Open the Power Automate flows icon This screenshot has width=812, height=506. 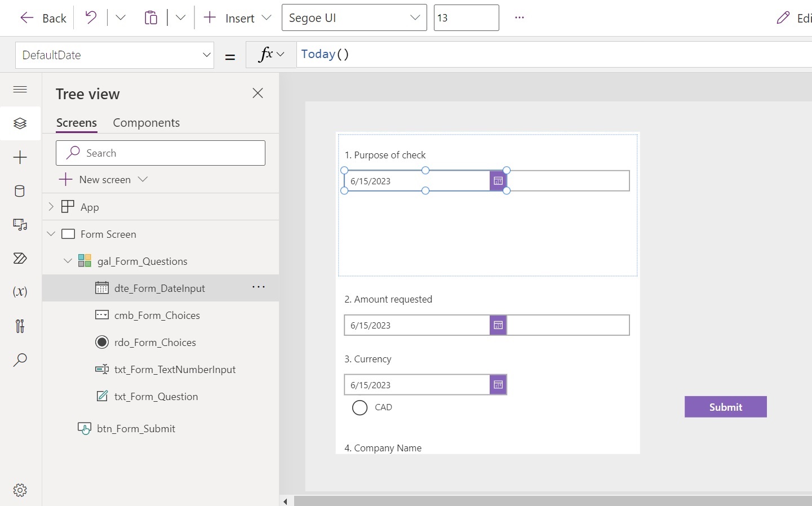tap(20, 258)
